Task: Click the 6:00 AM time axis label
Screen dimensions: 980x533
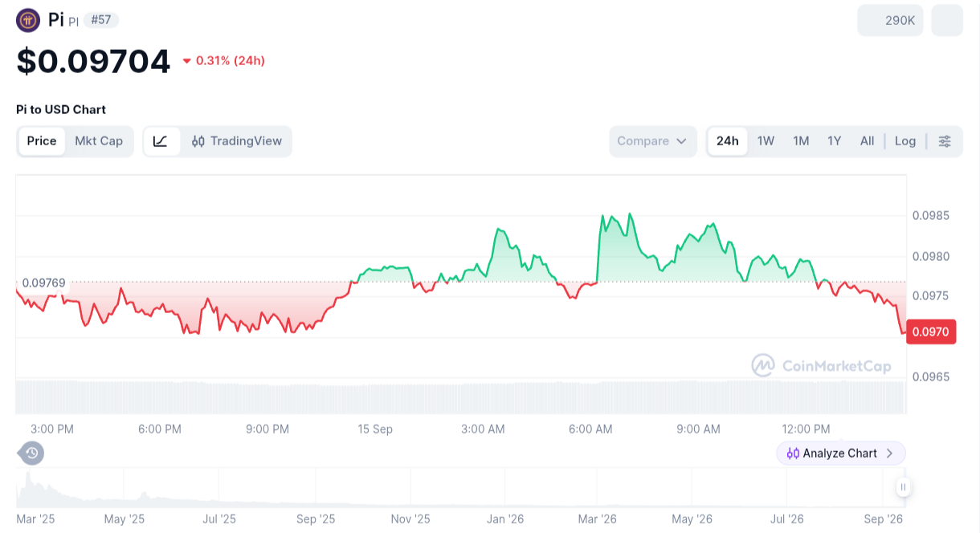Action: pos(590,429)
